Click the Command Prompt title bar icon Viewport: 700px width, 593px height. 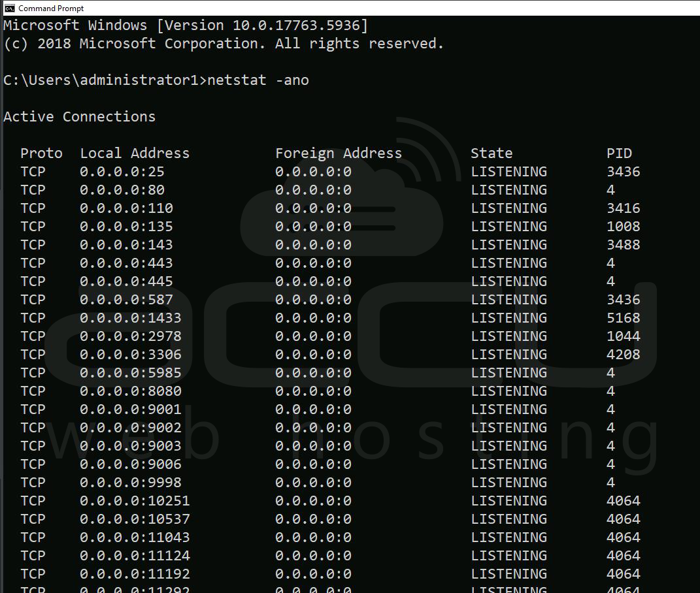(x=9, y=8)
